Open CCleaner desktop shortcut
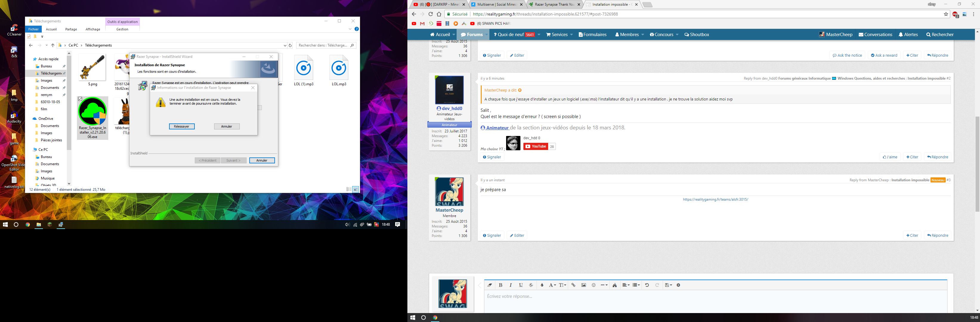Viewport: 980px width, 322px height. pyautogui.click(x=14, y=30)
